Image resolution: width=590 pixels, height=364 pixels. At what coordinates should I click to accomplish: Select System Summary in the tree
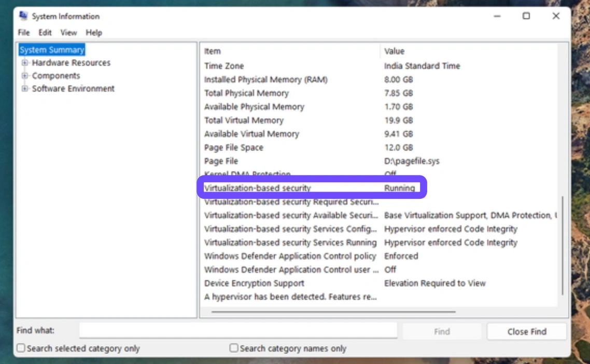[x=52, y=50]
